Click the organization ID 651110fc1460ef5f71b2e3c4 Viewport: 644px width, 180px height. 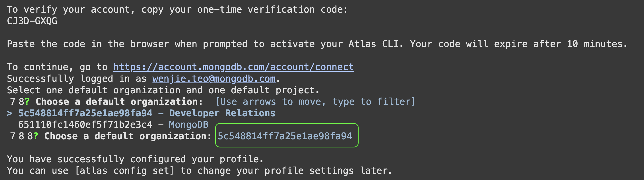tap(85, 124)
